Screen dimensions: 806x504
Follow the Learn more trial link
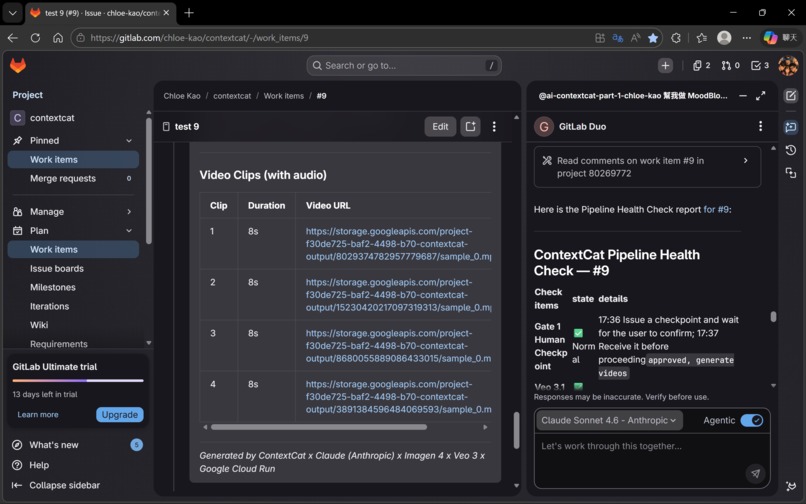click(38, 415)
